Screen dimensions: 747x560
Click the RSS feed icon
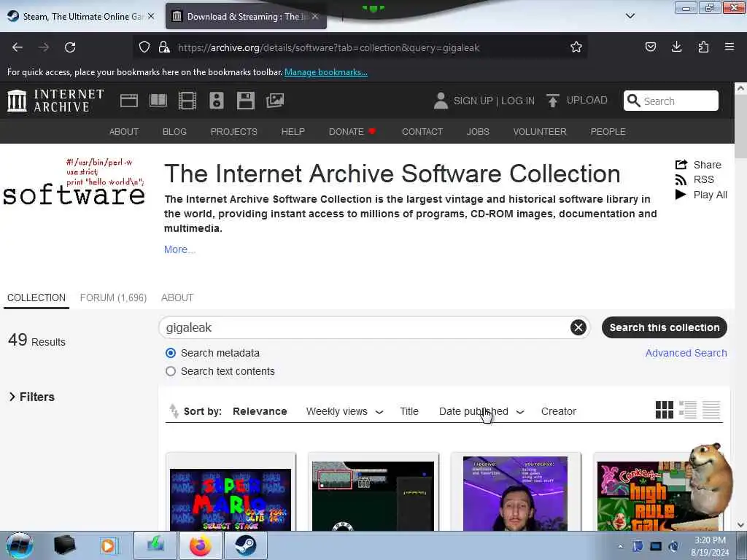coord(681,180)
